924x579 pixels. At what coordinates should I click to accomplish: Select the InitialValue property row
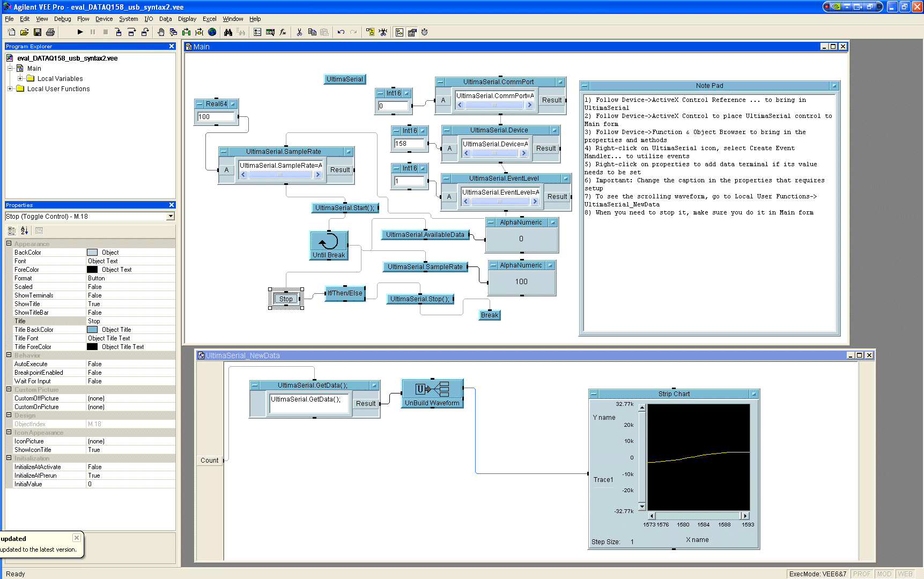90,484
